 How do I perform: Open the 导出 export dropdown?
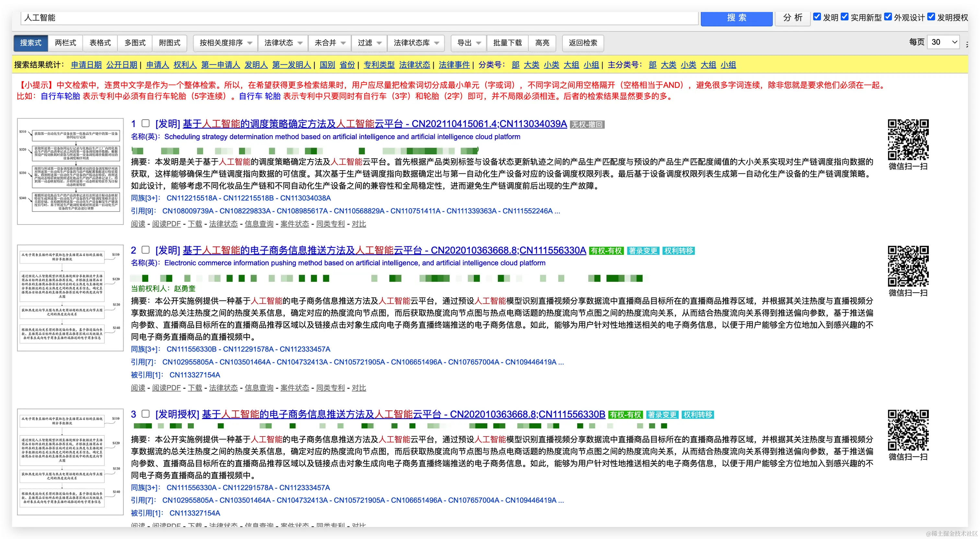(x=469, y=43)
